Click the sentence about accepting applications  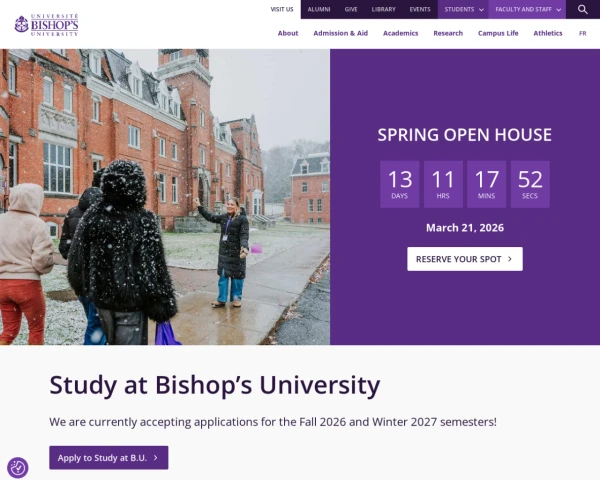pyautogui.click(x=273, y=422)
